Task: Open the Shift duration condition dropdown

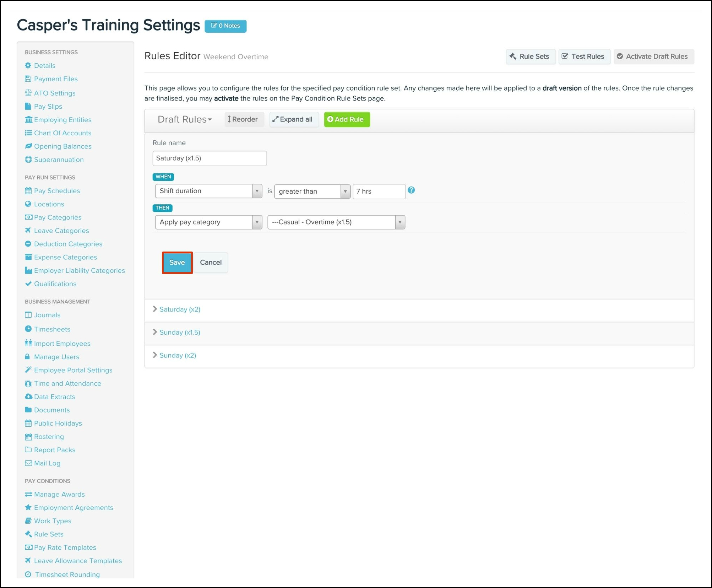Action: coord(208,191)
